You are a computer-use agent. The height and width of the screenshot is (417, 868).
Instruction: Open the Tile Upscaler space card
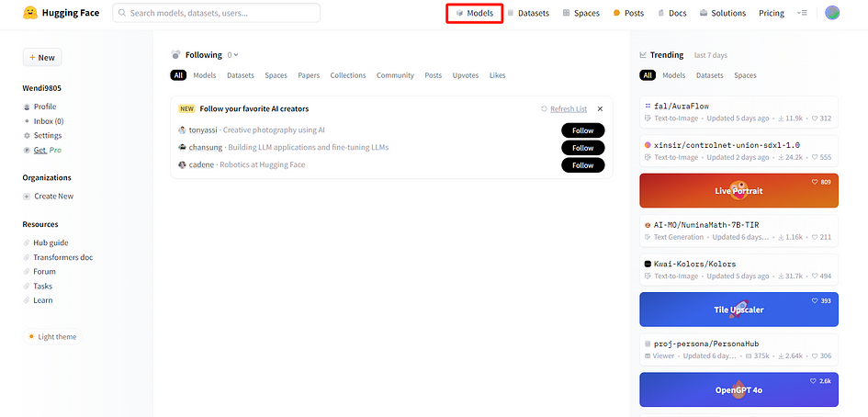tap(739, 310)
